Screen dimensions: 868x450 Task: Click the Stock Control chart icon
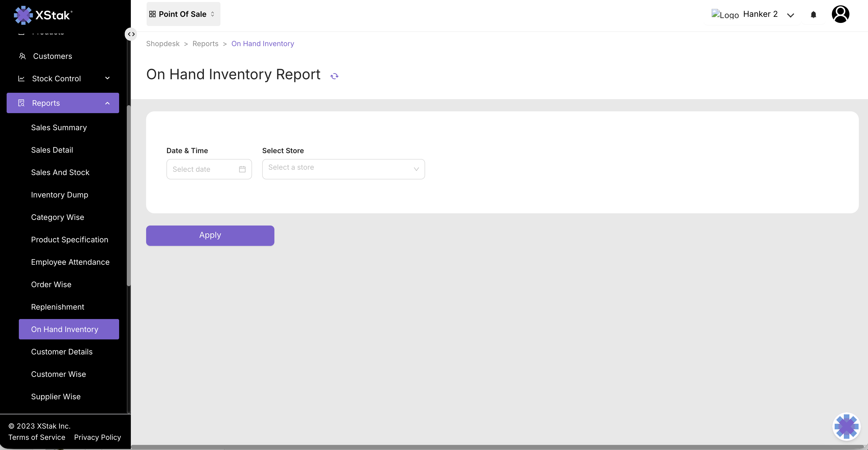tap(21, 78)
